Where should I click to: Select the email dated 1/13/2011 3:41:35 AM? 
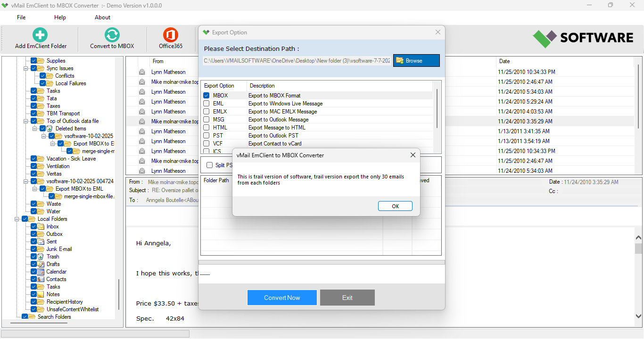(x=380, y=131)
